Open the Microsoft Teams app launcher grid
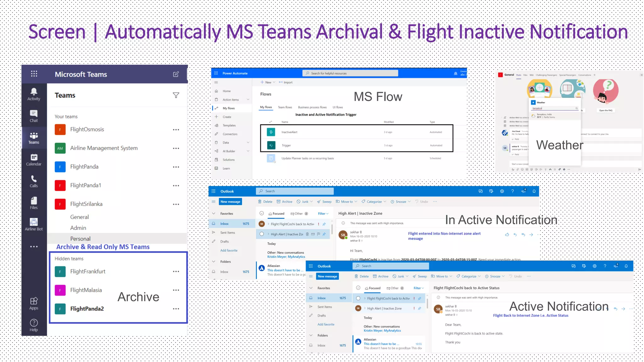Screen dimensions: 644x362 34,74
